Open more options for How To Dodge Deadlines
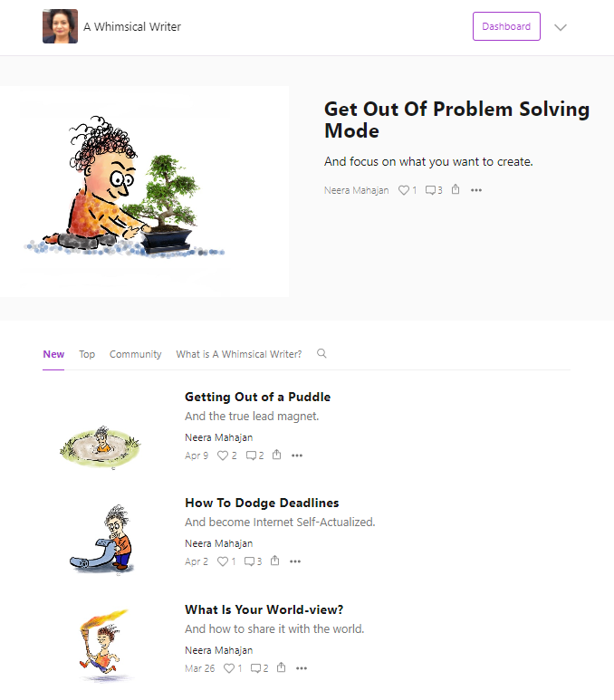 (295, 561)
